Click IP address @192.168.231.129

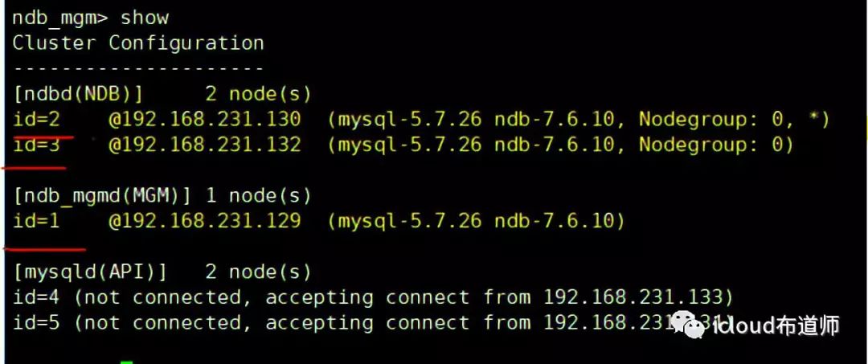[x=205, y=220]
